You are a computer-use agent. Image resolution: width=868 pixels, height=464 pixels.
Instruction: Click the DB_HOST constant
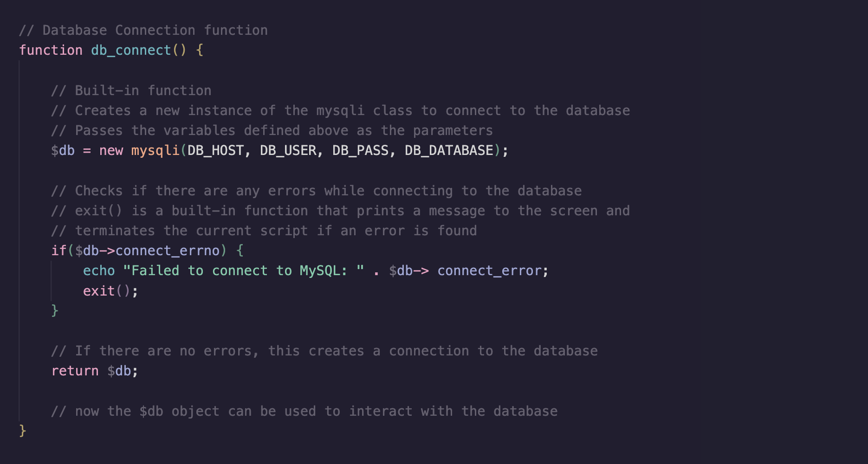click(x=215, y=150)
